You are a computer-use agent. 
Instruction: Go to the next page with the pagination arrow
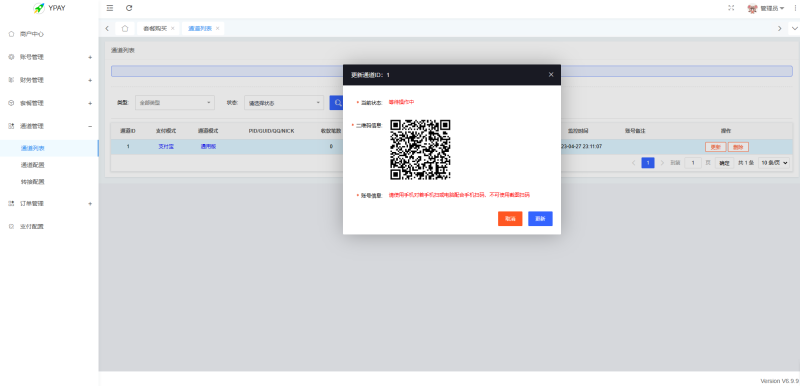coord(662,163)
